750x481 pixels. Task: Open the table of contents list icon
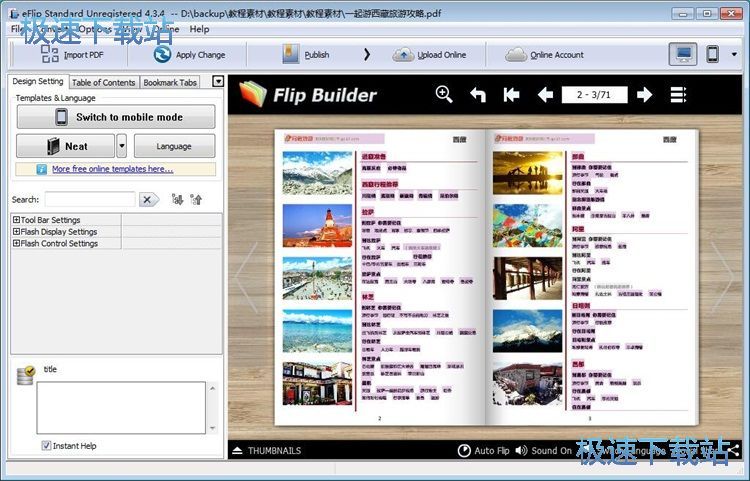(679, 95)
